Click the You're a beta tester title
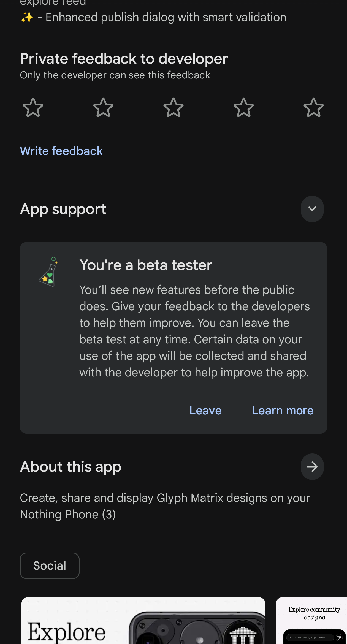 click(x=146, y=265)
